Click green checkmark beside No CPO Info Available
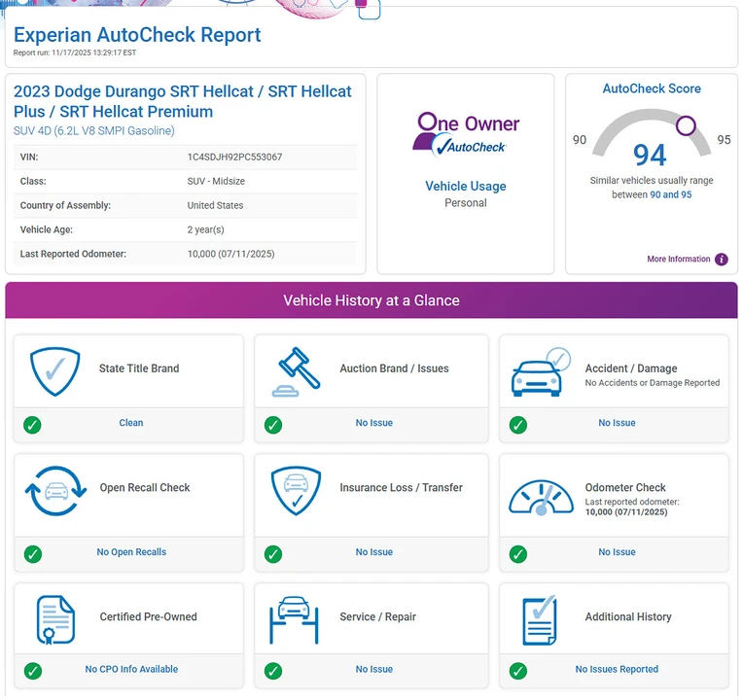 33,671
